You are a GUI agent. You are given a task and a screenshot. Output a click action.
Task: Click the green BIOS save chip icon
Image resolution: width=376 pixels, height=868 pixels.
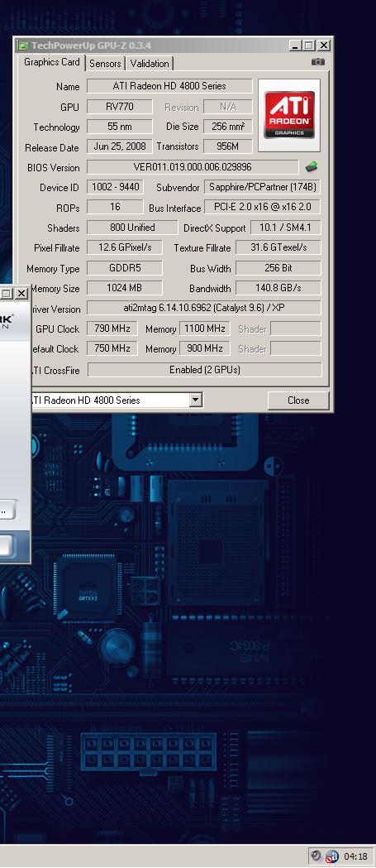pyautogui.click(x=312, y=166)
